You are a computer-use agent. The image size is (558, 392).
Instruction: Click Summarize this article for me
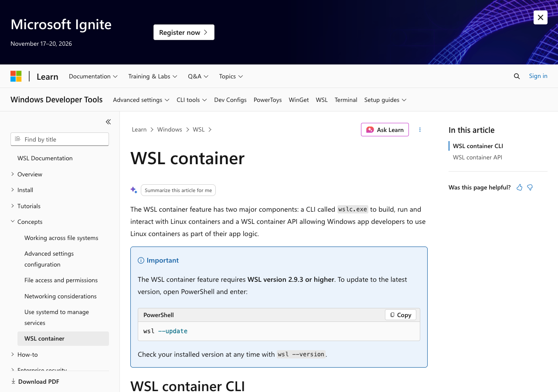[x=178, y=190]
